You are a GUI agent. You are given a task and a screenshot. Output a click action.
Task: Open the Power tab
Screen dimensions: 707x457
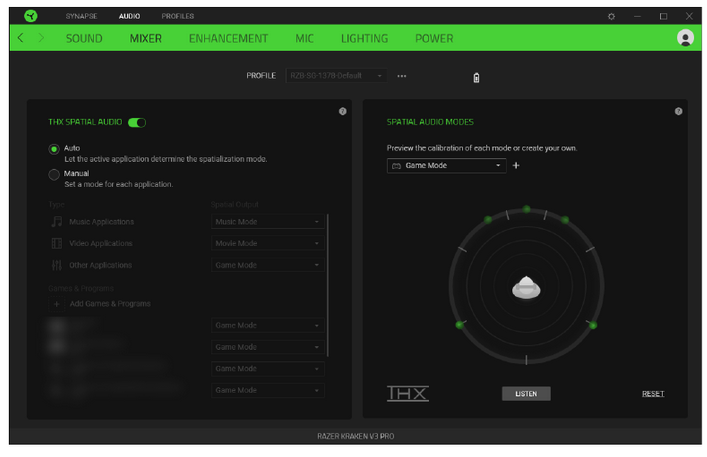[x=434, y=38]
